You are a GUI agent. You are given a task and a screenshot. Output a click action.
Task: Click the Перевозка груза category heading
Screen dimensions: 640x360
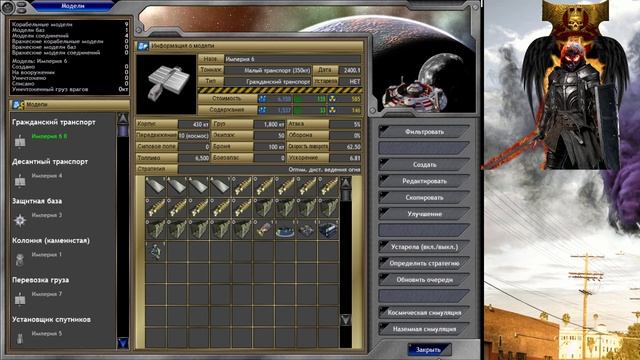[x=40, y=280]
